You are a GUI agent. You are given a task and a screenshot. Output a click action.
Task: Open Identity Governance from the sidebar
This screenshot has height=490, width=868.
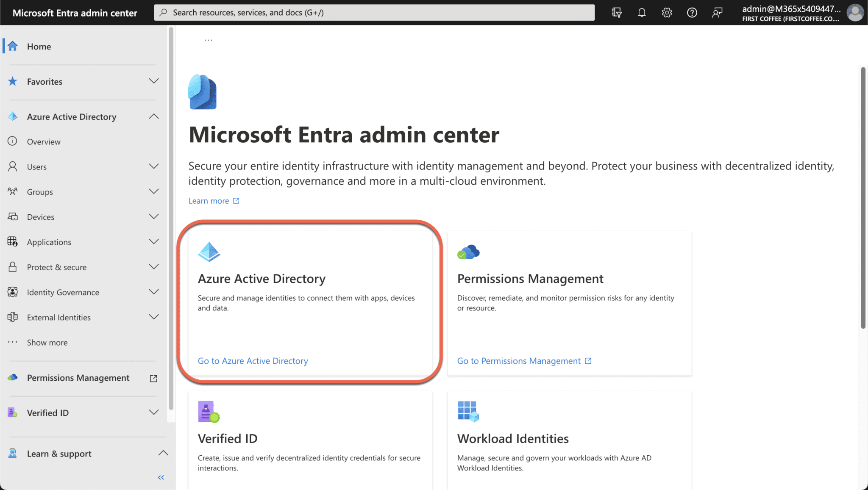(63, 292)
